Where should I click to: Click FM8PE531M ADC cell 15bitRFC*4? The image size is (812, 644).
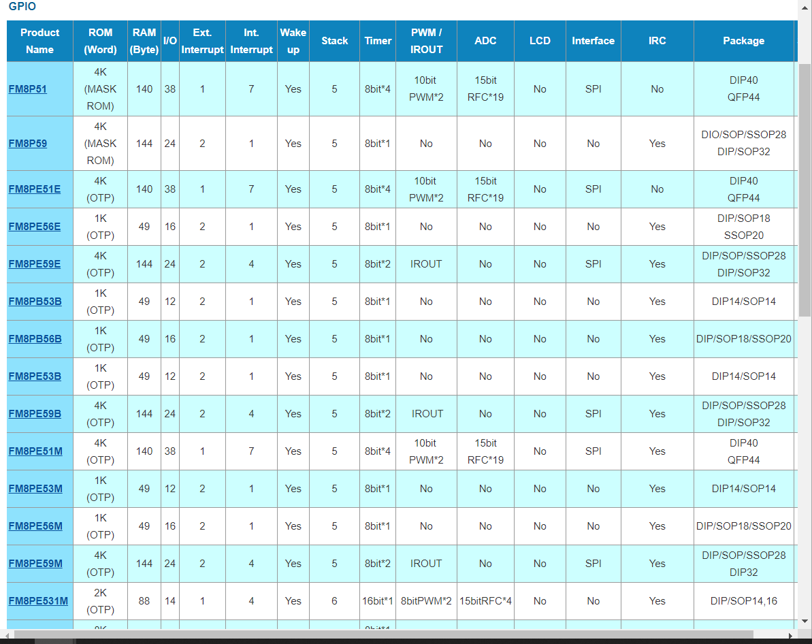485,601
